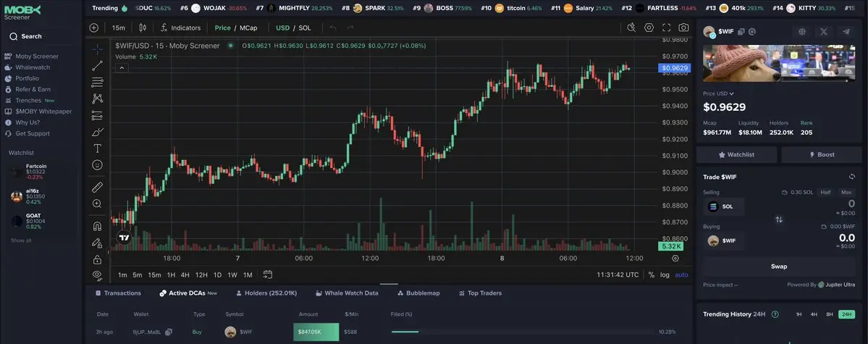Image resolution: width=868 pixels, height=344 pixels.
Task: Switch to the Active DCAs tab
Action: pyautogui.click(x=188, y=293)
